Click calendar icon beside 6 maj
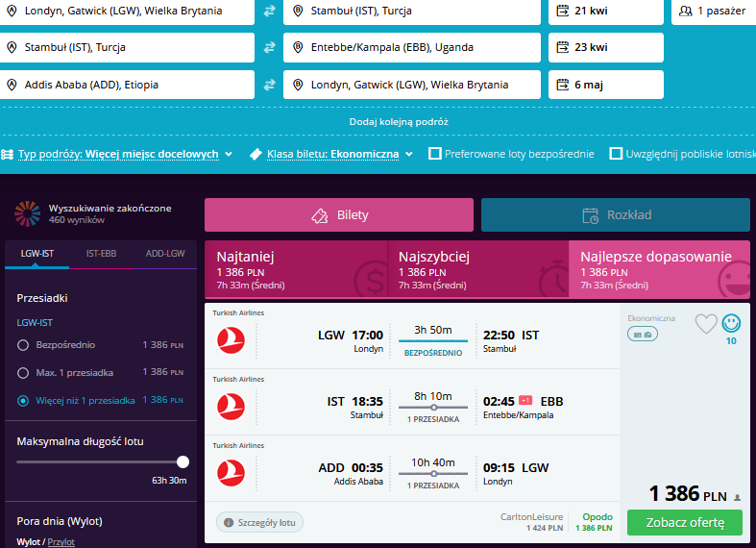 (563, 85)
